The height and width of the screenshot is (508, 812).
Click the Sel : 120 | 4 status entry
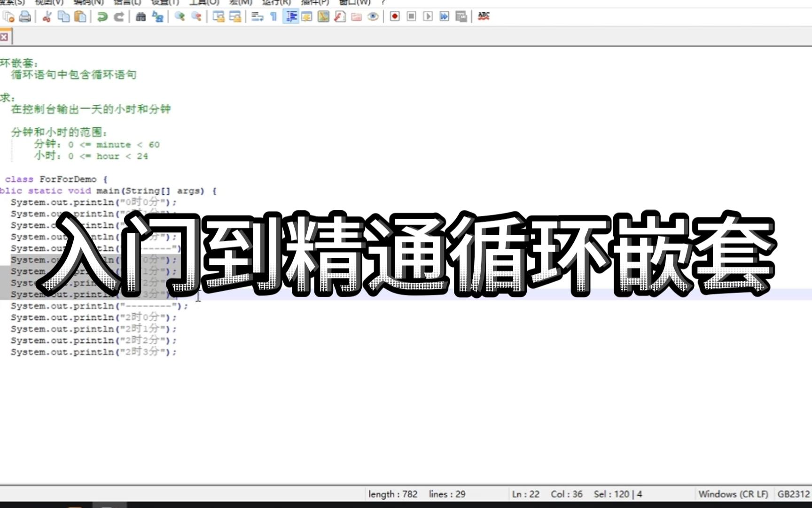(618, 494)
